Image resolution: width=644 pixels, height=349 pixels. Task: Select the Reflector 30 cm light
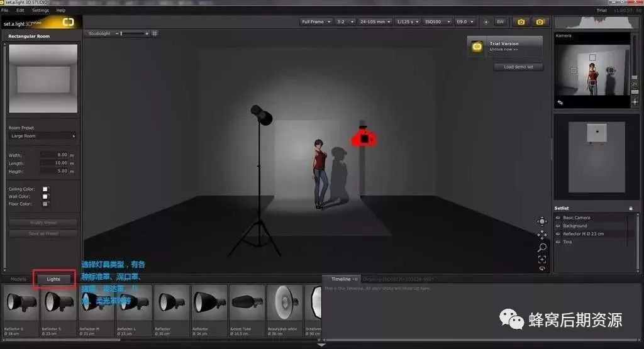(x=172, y=311)
